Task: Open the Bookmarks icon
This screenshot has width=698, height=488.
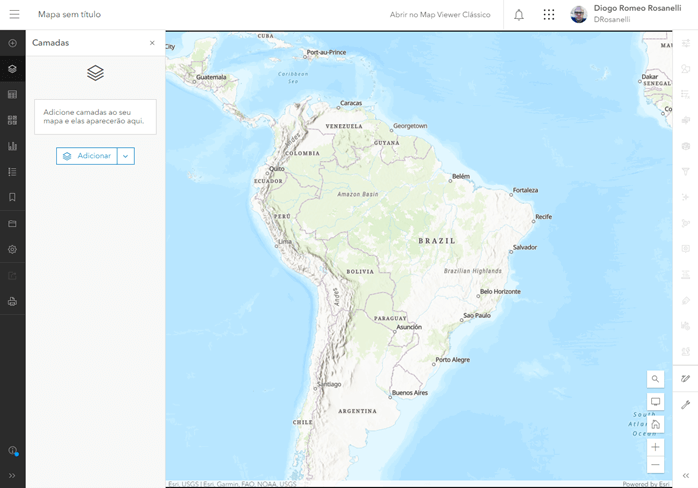Action: [x=13, y=198]
